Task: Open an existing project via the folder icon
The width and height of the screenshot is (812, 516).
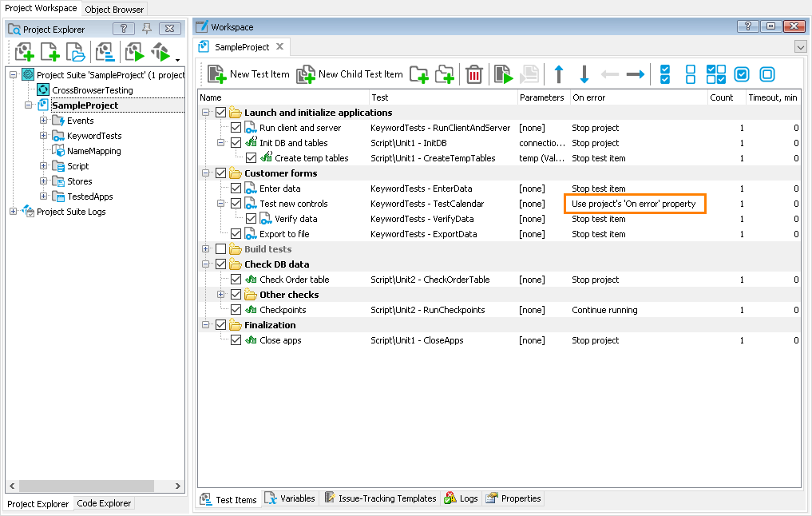Action: [x=76, y=52]
